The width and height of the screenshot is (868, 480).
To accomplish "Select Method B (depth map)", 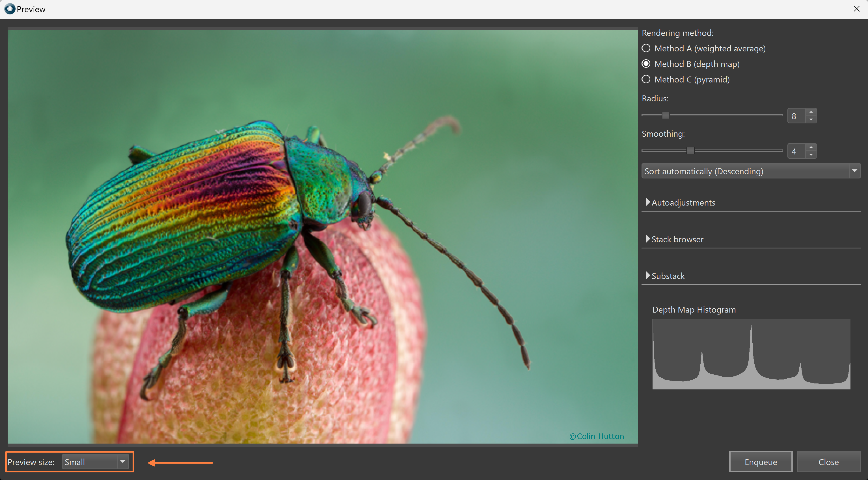I will pyautogui.click(x=646, y=64).
